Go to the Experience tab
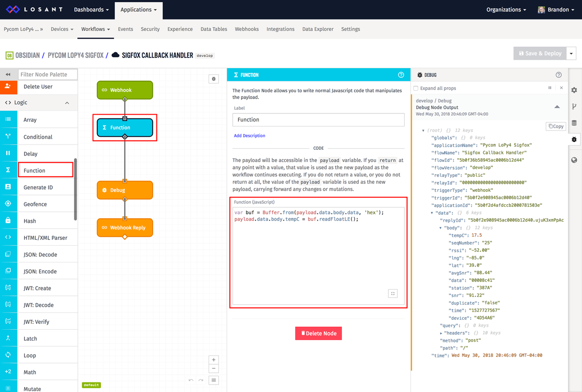 [180, 29]
